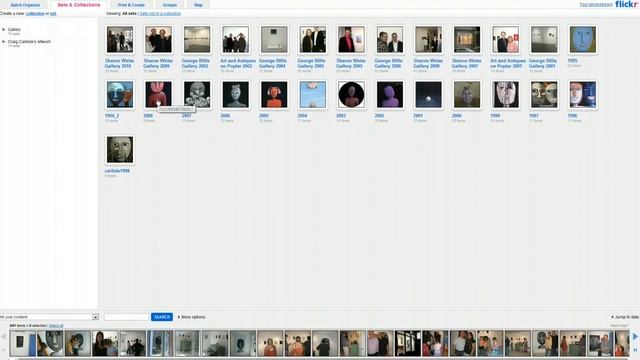Screen dimensions: 640x360
Task: Open the 1996 set thumbnail
Action: pyautogui.click(x=582, y=95)
